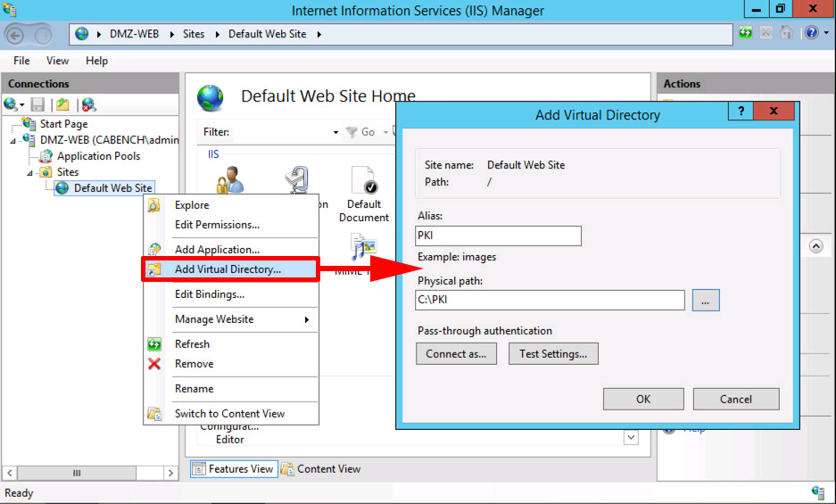Click the Help question mark icon top right
836x504 pixels.
coord(812,33)
